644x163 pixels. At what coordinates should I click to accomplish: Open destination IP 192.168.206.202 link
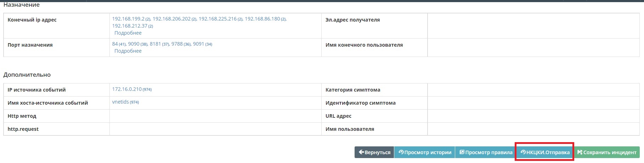(x=171, y=19)
